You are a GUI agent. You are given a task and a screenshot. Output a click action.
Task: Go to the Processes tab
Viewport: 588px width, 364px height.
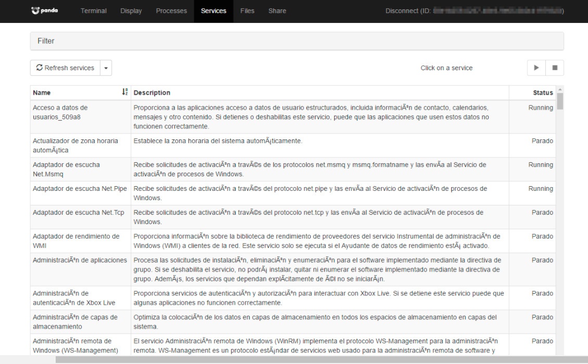(171, 11)
